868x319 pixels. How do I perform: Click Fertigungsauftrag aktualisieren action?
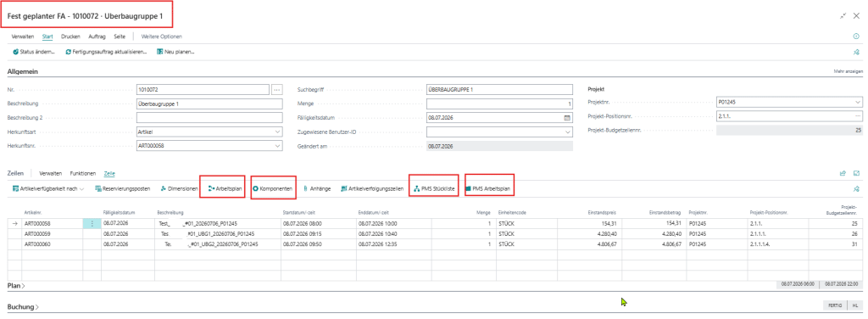coord(106,52)
